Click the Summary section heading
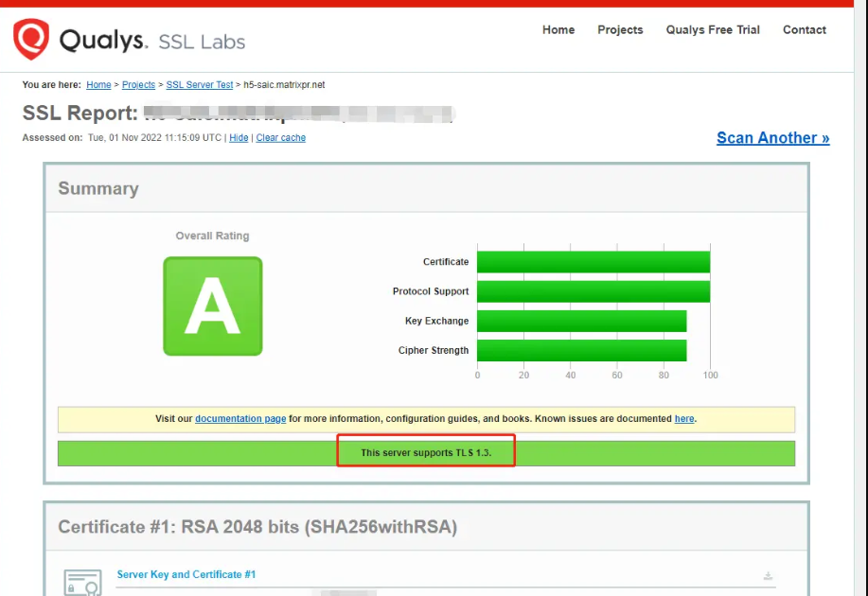Image resolution: width=868 pixels, height=596 pixels. point(98,188)
